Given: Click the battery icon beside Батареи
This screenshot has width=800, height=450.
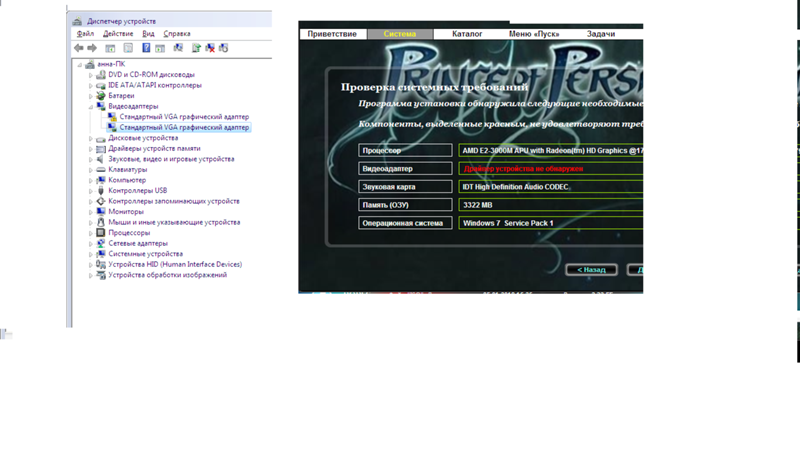Looking at the screenshot, I should click(101, 95).
